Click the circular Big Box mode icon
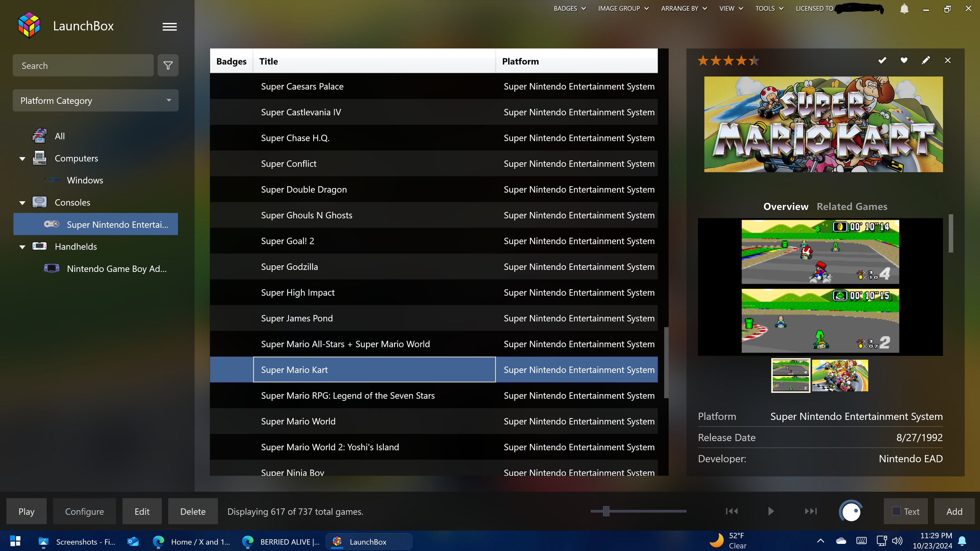Screen dimensions: 980x551 click(851, 511)
